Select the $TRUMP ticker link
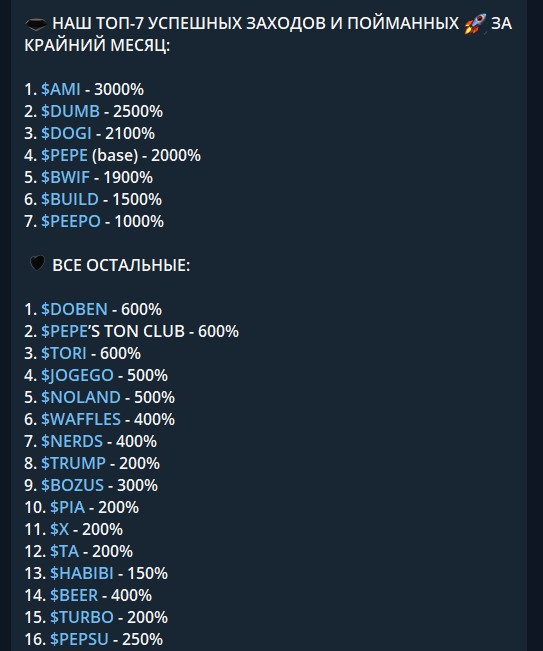The image size is (543, 651). [x=73, y=463]
